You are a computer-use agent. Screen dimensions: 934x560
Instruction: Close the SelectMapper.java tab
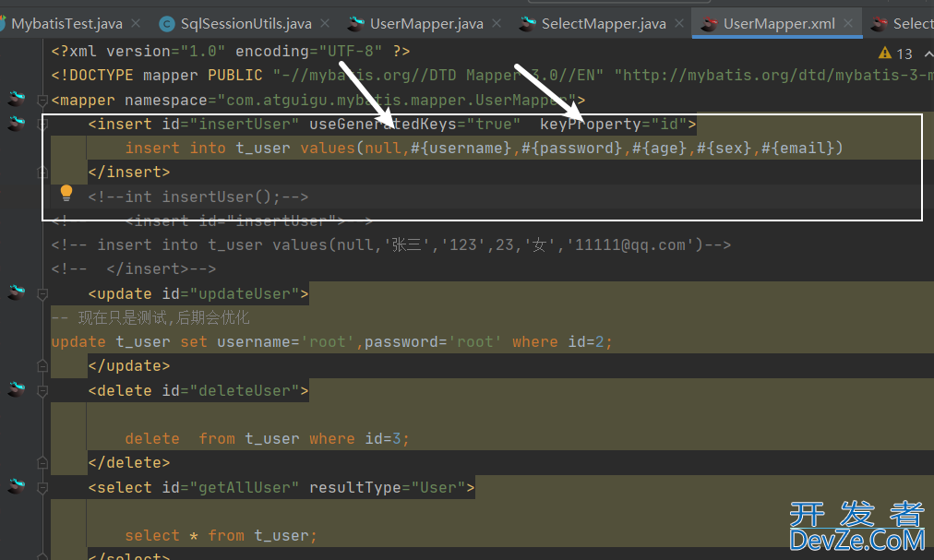coord(679,23)
